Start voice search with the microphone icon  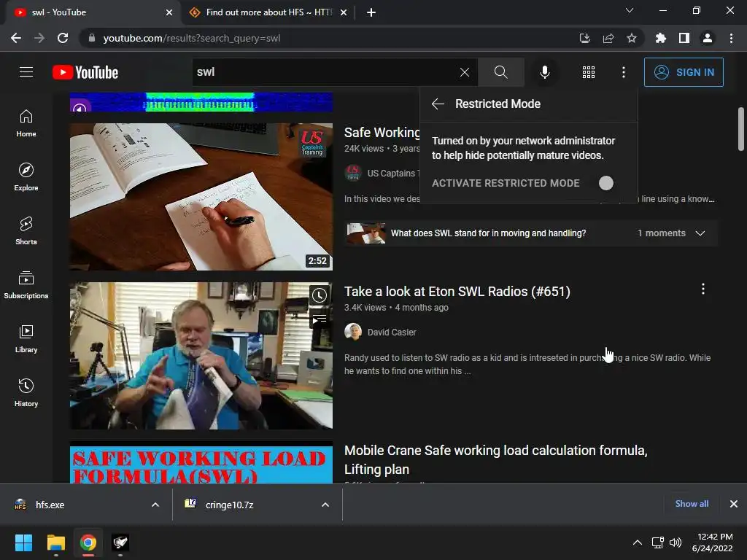(544, 72)
